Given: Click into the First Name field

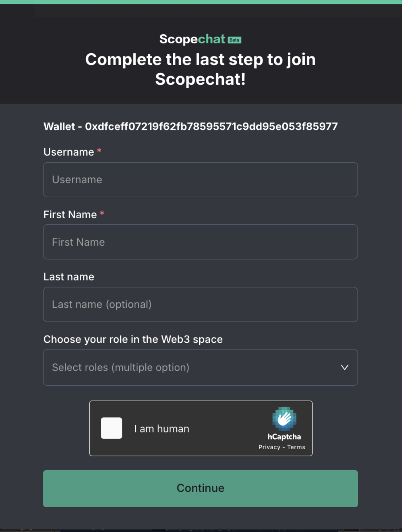Looking at the screenshot, I should pyautogui.click(x=200, y=242).
